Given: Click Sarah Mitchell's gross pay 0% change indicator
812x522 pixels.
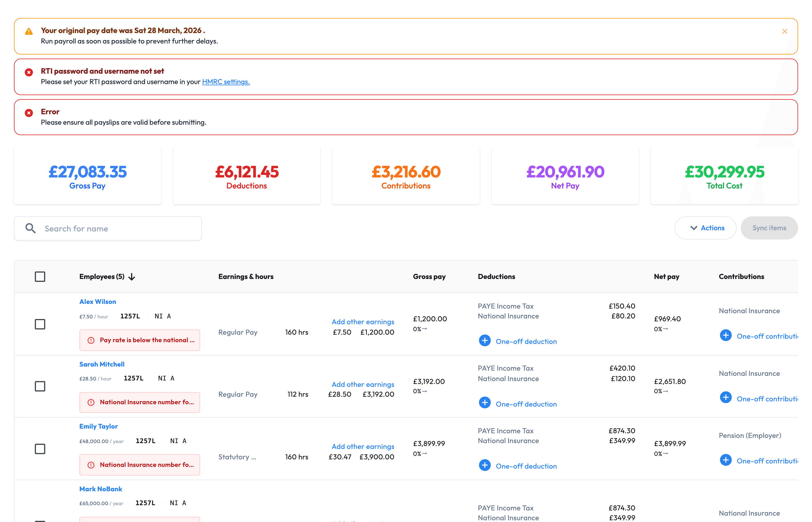Looking at the screenshot, I should tap(420, 391).
